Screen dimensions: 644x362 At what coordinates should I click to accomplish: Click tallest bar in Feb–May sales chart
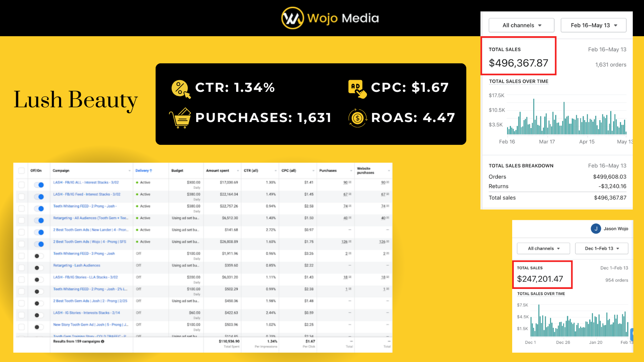click(534, 116)
